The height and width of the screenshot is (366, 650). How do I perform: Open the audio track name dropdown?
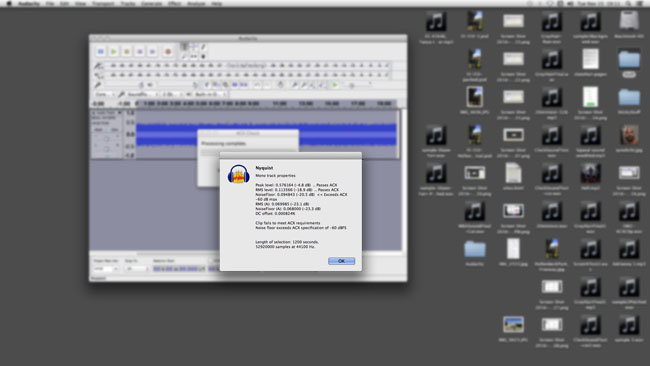[107, 113]
